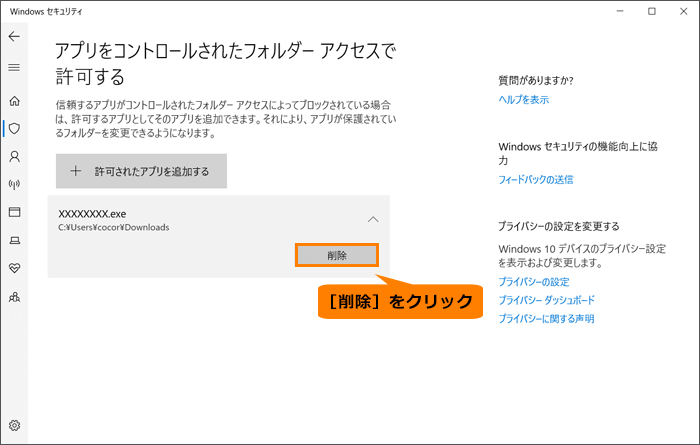Open the hamburger navigation menu
This screenshot has width=700, height=445.
[14, 67]
